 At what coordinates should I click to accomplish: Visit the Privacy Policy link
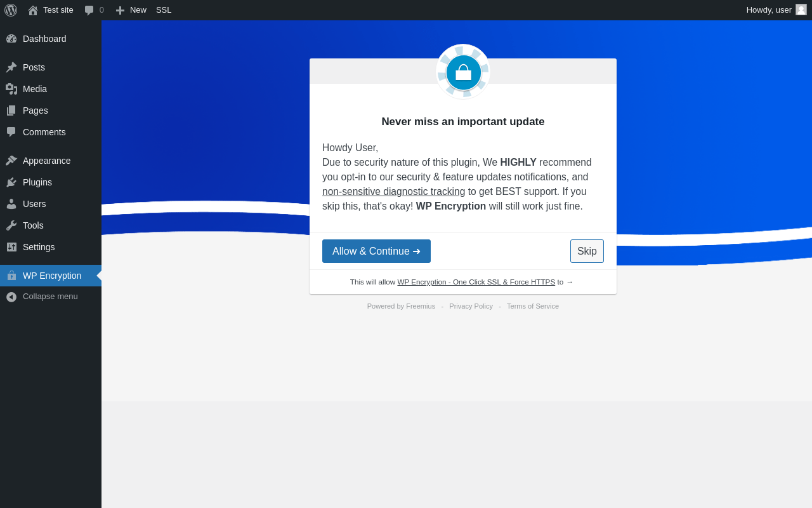pos(471,306)
